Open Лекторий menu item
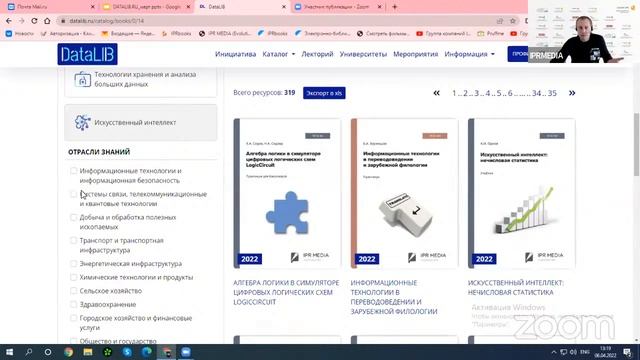 (x=317, y=54)
